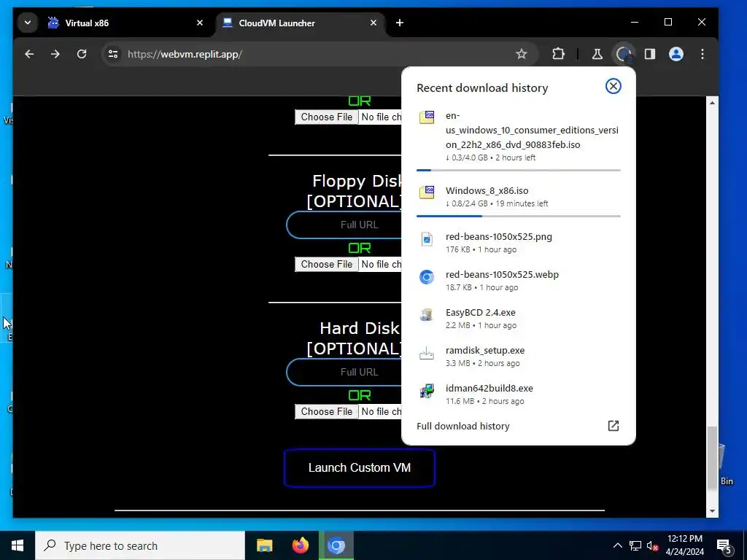Click Choose File above Floppy Disk section
Image resolution: width=747 pixels, height=560 pixels.
pyautogui.click(x=327, y=117)
